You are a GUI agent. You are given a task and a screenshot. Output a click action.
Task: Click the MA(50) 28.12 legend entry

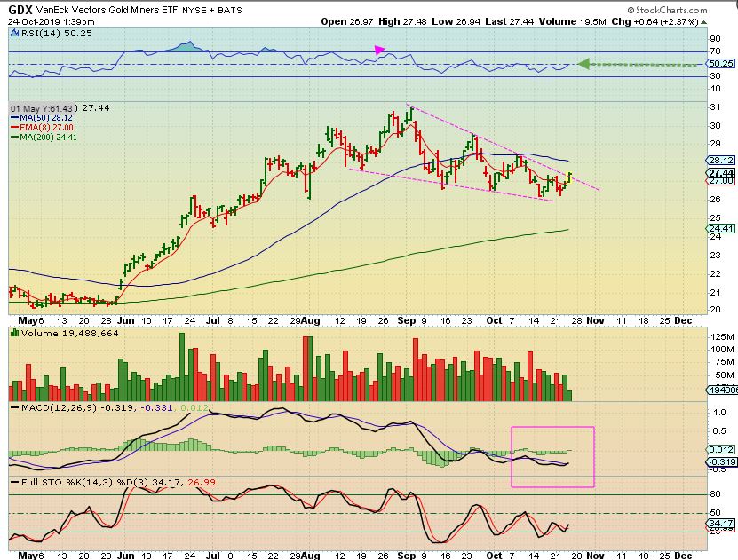(x=46, y=117)
